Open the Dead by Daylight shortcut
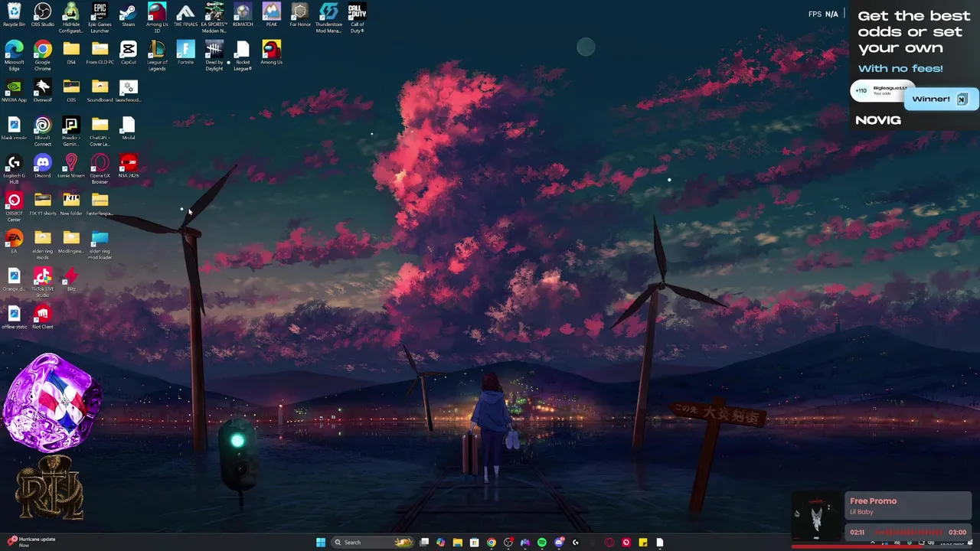 (214, 56)
